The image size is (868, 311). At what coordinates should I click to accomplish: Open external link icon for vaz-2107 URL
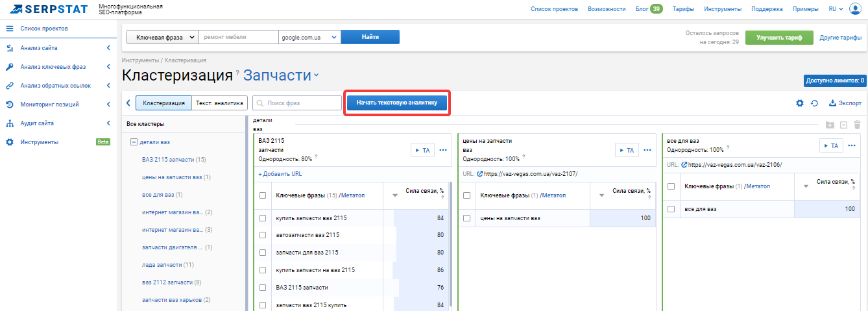pyautogui.click(x=479, y=174)
